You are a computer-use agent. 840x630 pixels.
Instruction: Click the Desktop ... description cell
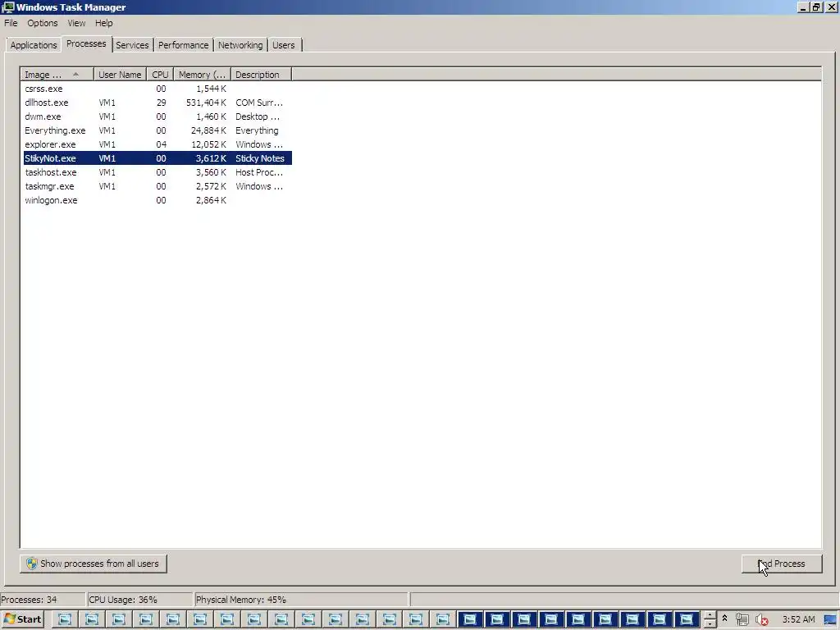[258, 116]
